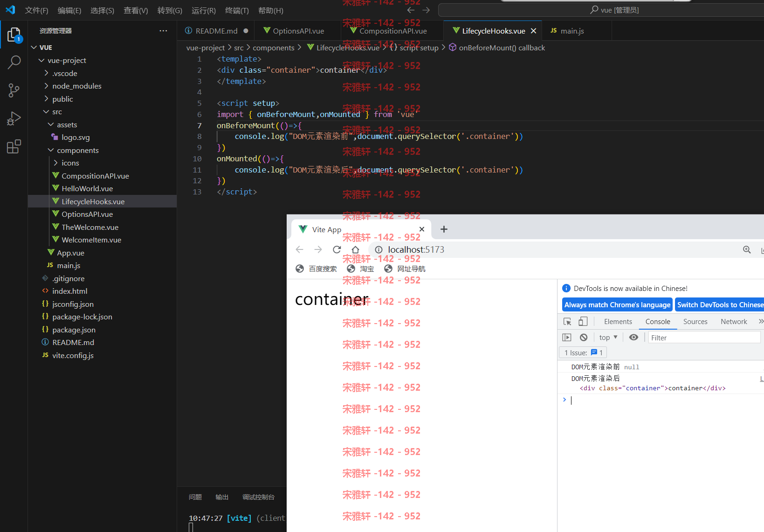Click the browser back button
This screenshot has width=764, height=532.
(299, 249)
